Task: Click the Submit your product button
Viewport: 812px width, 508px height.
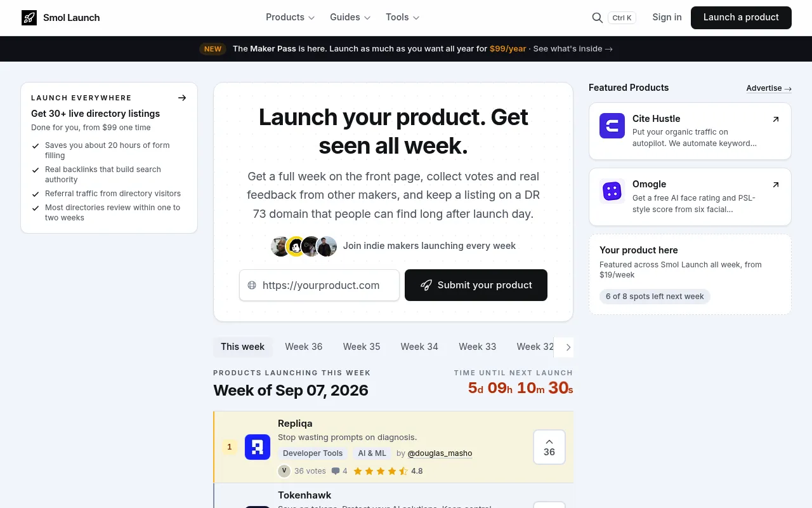Action: [476, 285]
